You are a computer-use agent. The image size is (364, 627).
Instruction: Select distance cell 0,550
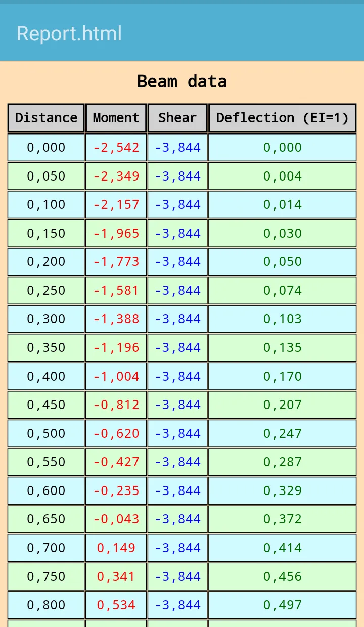(x=46, y=462)
